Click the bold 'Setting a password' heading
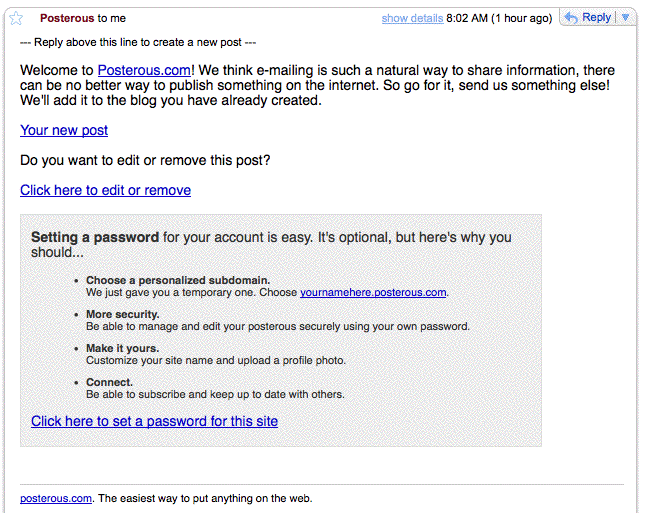The image size is (645, 513). [95, 237]
